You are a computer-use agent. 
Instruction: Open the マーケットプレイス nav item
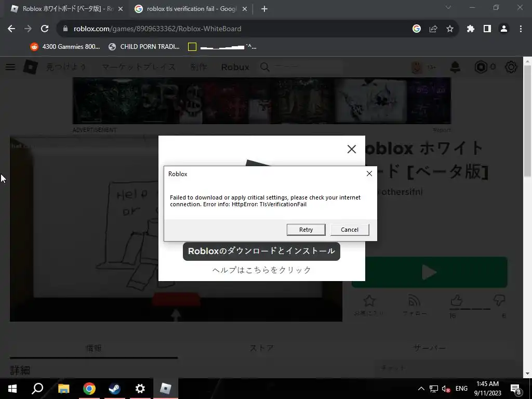138,67
